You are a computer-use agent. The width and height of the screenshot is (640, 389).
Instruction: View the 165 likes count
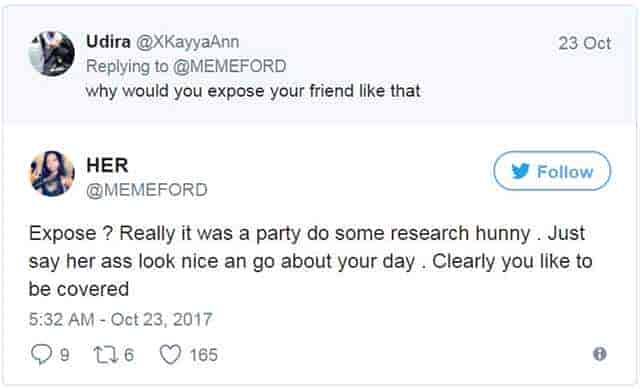pos(204,355)
